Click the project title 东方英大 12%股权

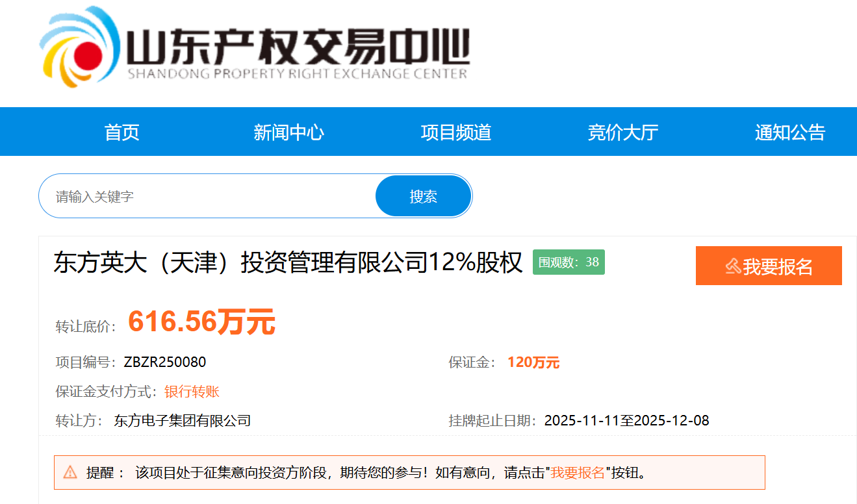coord(288,263)
